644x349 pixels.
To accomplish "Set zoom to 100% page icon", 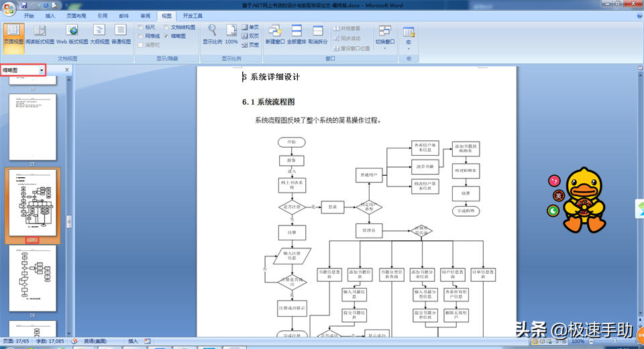I will pos(231,34).
